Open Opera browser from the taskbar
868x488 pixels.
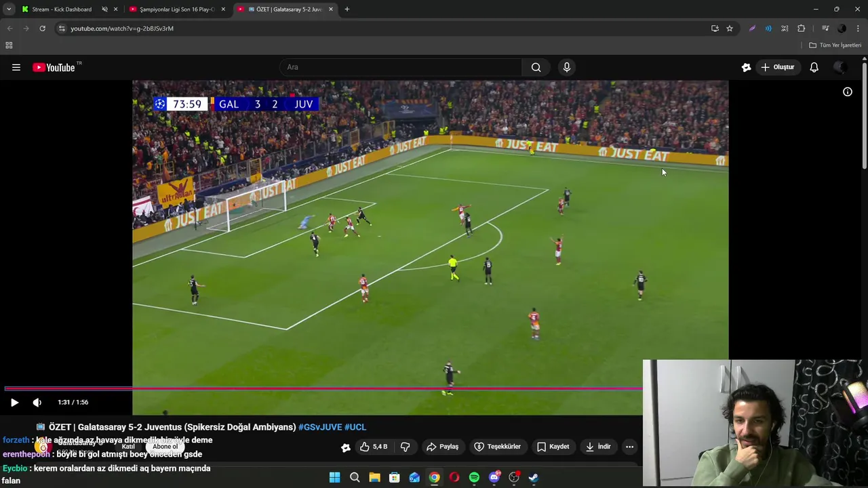pos(454,477)
